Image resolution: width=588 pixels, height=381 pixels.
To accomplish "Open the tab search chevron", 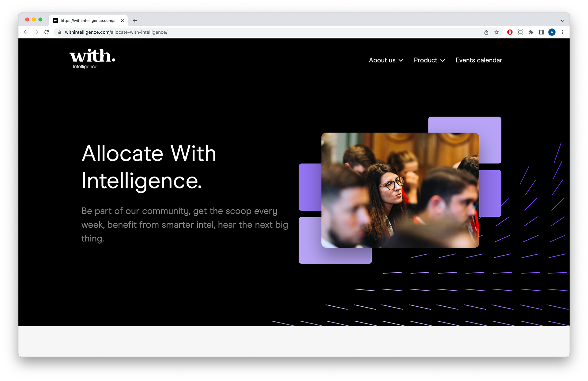I will [x=562, y=21].
